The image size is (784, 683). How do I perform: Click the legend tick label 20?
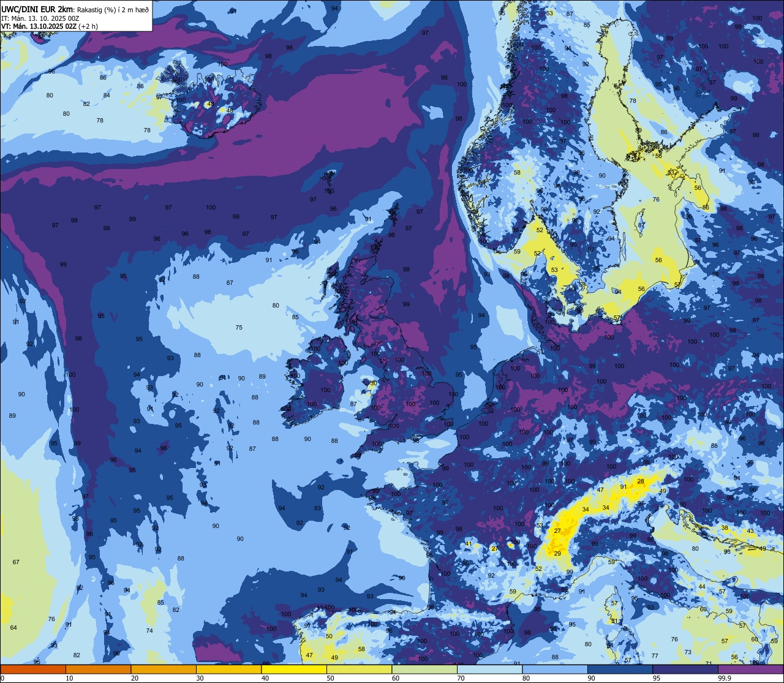135,678
